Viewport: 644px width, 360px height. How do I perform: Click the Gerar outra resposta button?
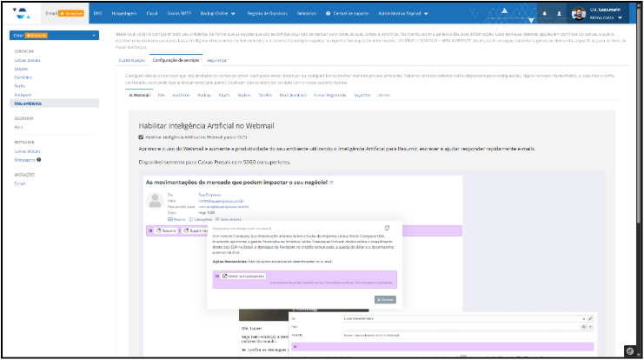click(x=243, y=276)
